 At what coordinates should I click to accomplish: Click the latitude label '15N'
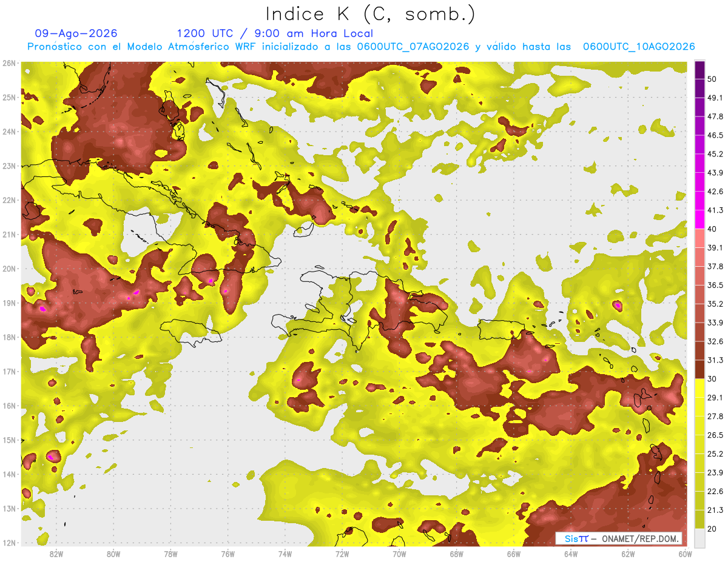[x=8, y=440]
